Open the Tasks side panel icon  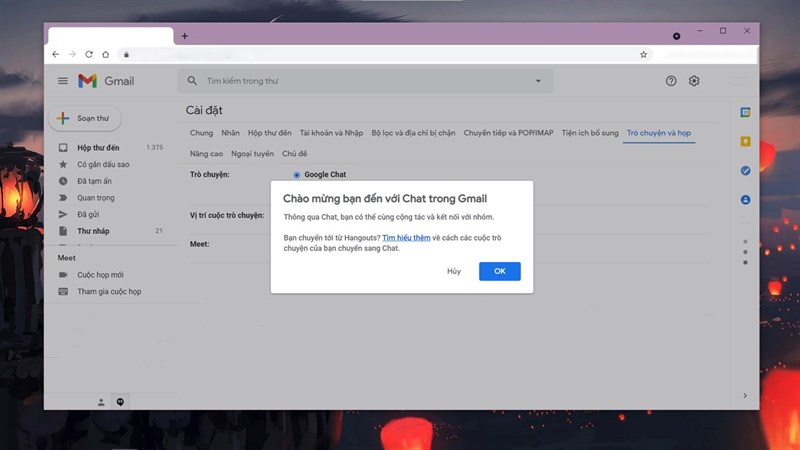click(745, 170)
